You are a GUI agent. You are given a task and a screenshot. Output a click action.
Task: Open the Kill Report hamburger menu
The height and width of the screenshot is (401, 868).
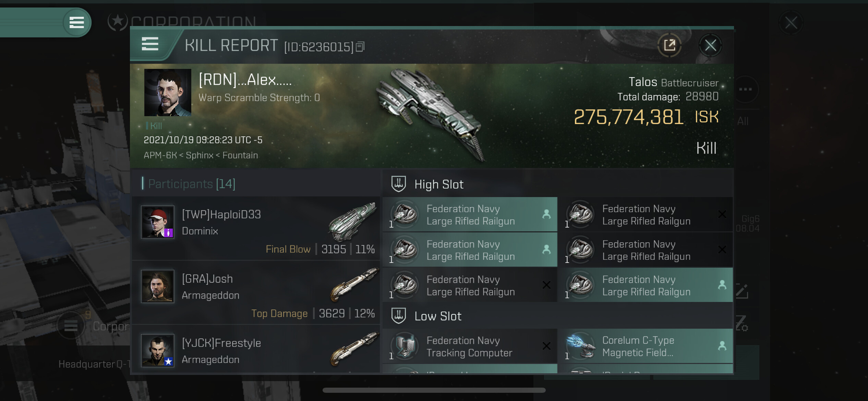[150, 44]
